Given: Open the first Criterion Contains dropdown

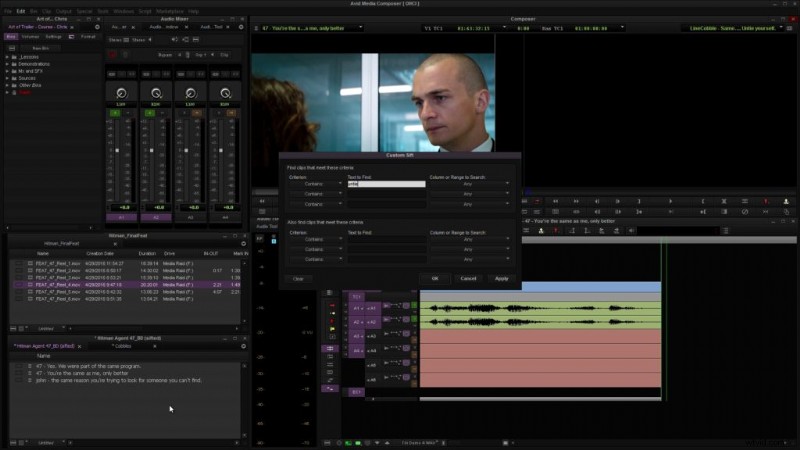Looking at the screenshot, I should pos(316,184).
